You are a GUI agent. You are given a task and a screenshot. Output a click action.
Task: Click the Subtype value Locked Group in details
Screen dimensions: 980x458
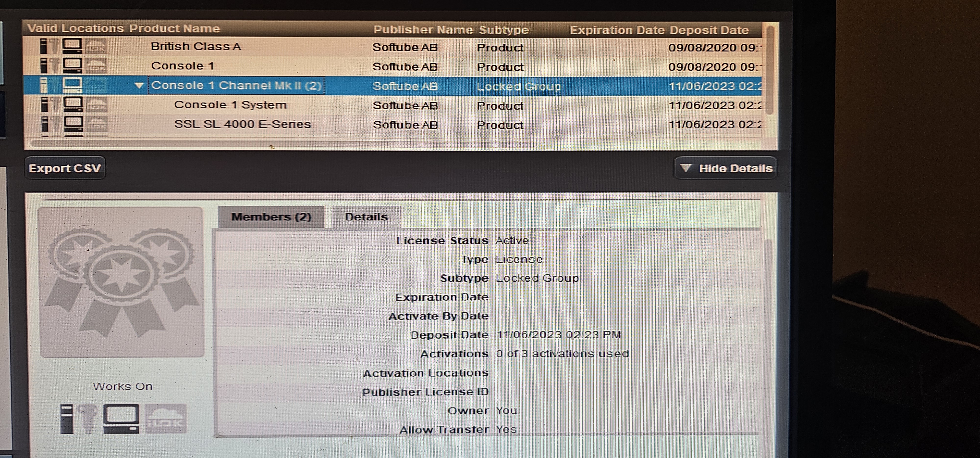(537, 278)
